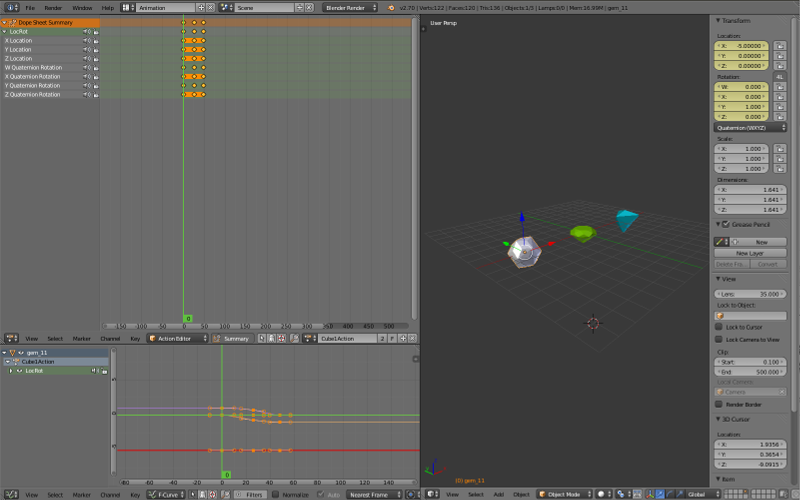Enable the Lock to Cursor checkbox

click(x=719, y=327)
